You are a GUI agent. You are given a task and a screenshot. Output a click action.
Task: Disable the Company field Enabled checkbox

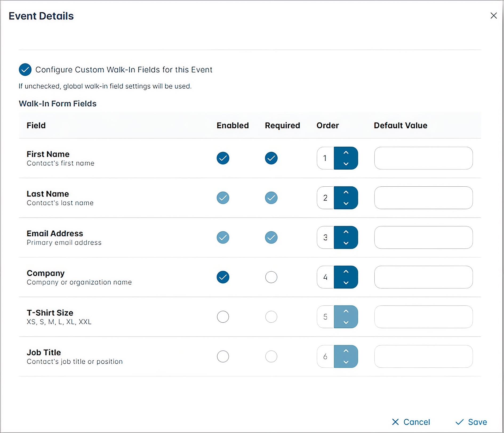pos(223,277)
